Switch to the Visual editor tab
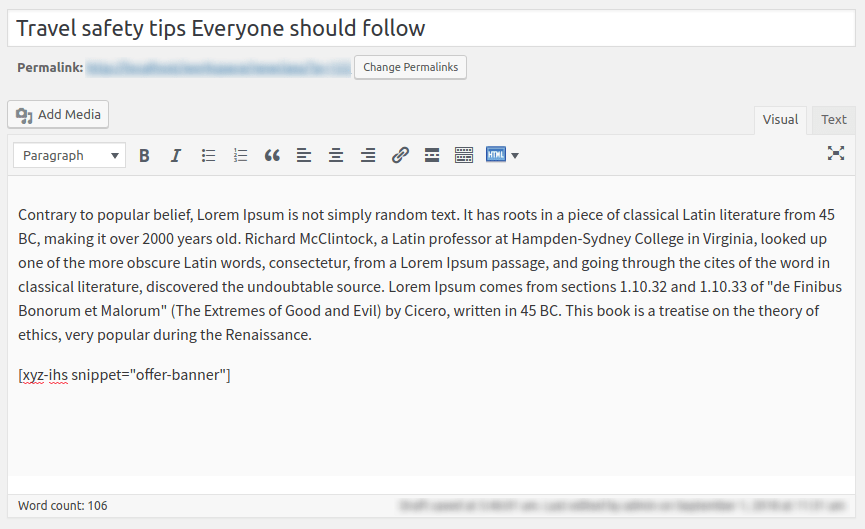 tap(780, 120)
